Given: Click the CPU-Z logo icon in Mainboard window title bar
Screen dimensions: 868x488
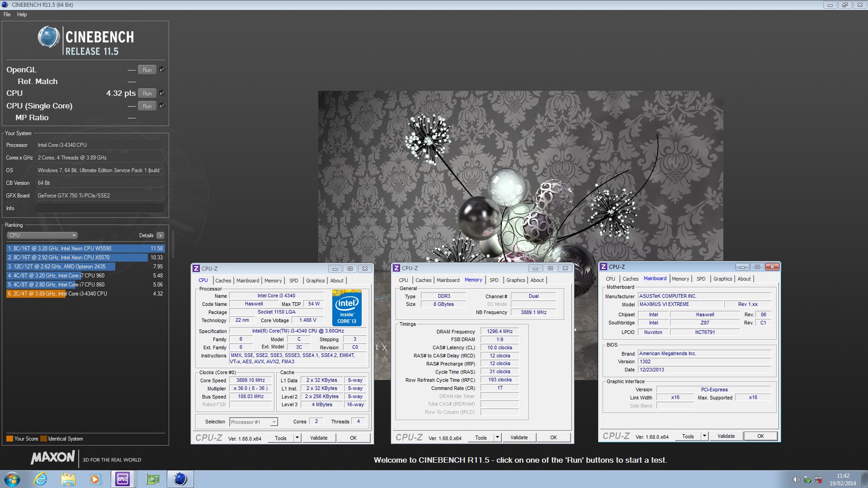Looking at the screenshot, I should (x=604, y=267).
